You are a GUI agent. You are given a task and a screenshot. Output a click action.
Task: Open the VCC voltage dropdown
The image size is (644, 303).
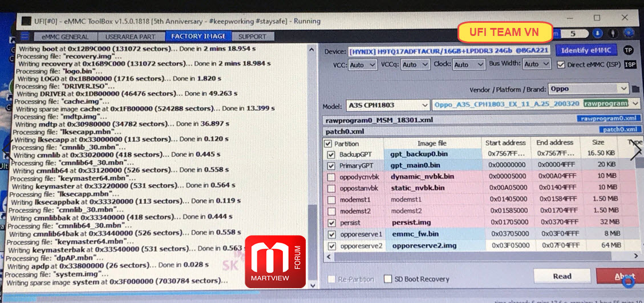pos(363,65)
